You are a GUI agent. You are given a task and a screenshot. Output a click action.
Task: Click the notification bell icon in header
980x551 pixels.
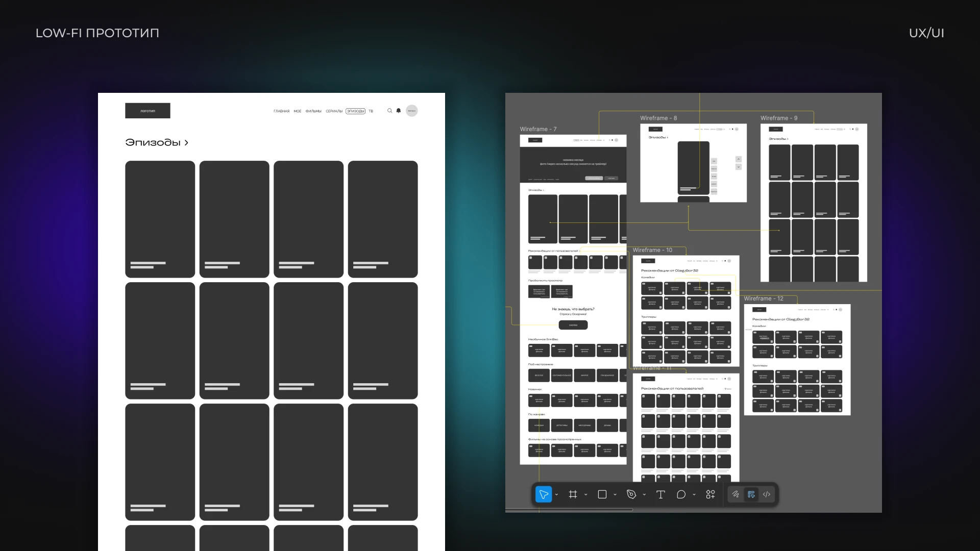399,111
